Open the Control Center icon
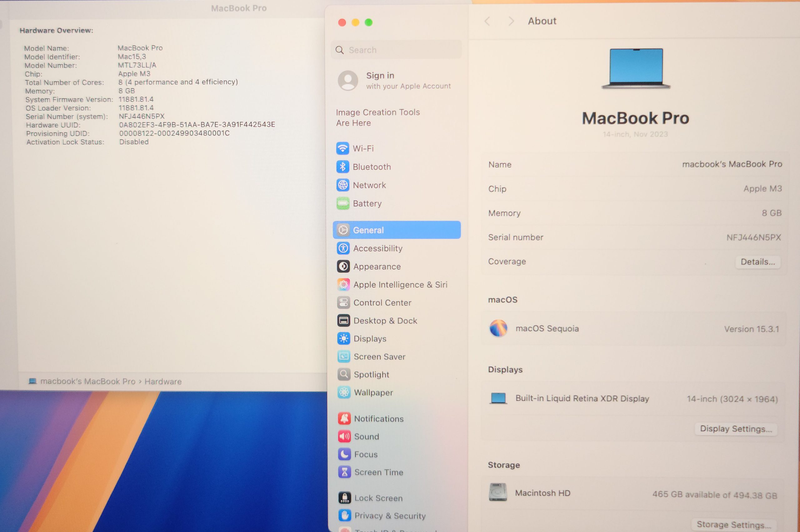The height and width of the screenshot is (532, 800). 343,302
